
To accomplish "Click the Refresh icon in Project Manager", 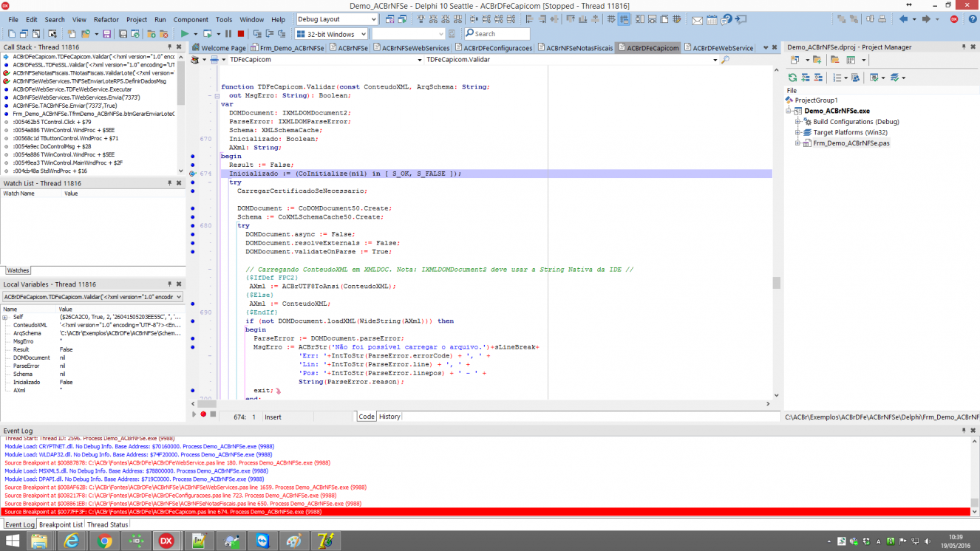I will coord(793,78).
